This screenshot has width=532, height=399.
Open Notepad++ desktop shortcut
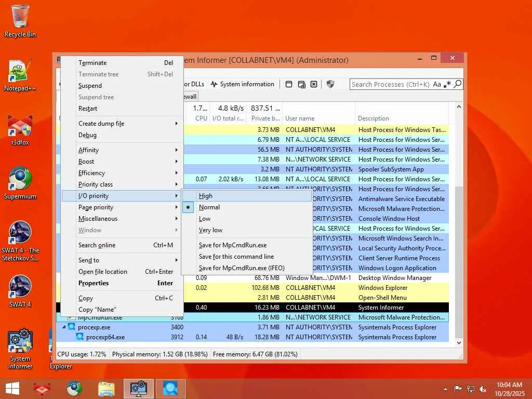pos(20,75)
